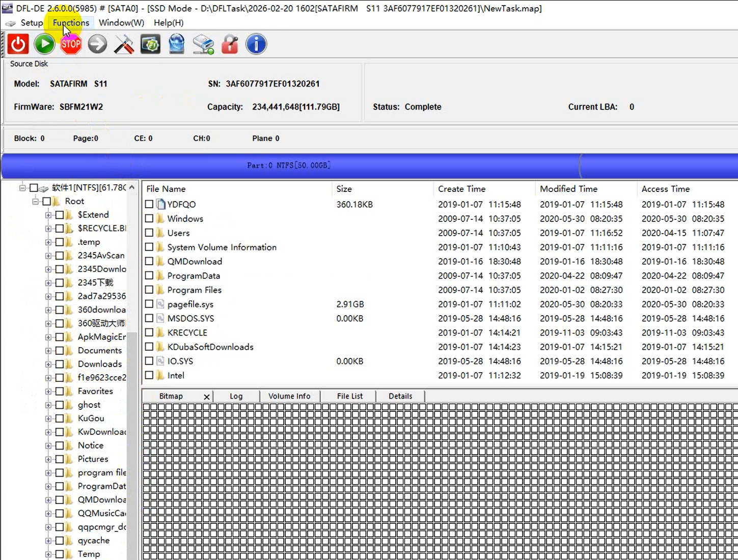Viewport: 738px width, 560px height.
Task: Click the blue globe disk icon
Action: 177,44
